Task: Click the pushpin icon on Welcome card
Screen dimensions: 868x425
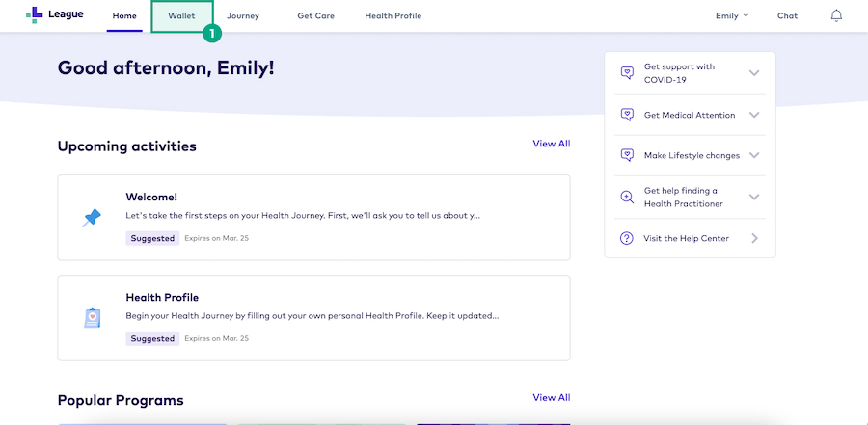Action: click(92, 218)
